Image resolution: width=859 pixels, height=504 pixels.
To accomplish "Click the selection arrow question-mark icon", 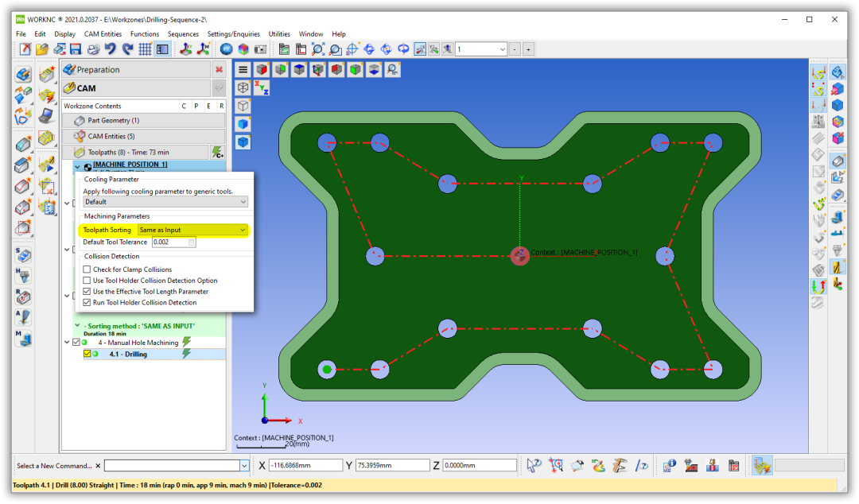I will (x=534, y=466).
